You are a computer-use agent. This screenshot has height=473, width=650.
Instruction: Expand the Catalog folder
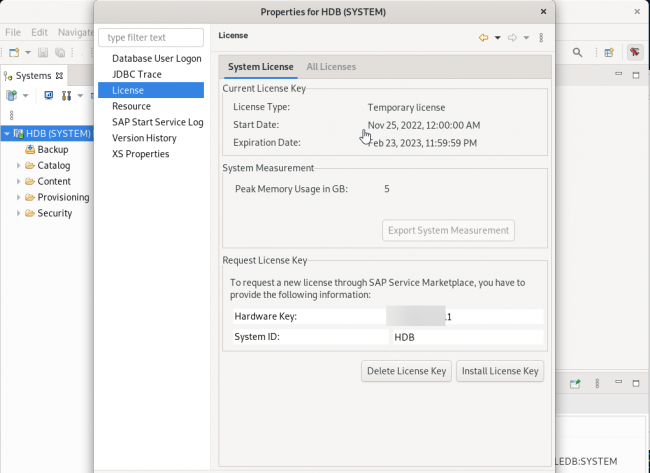click(18, 165)
